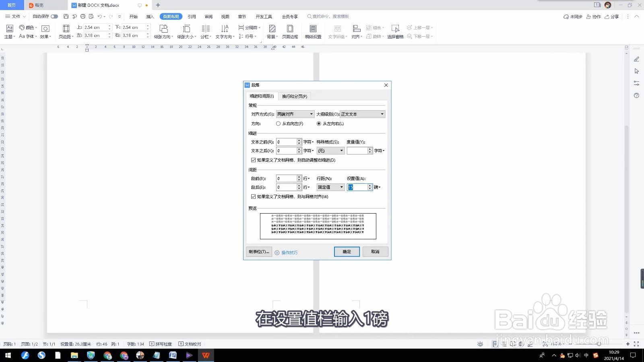Toggle document proofing (文档校对) in status bar

[190, 344]
